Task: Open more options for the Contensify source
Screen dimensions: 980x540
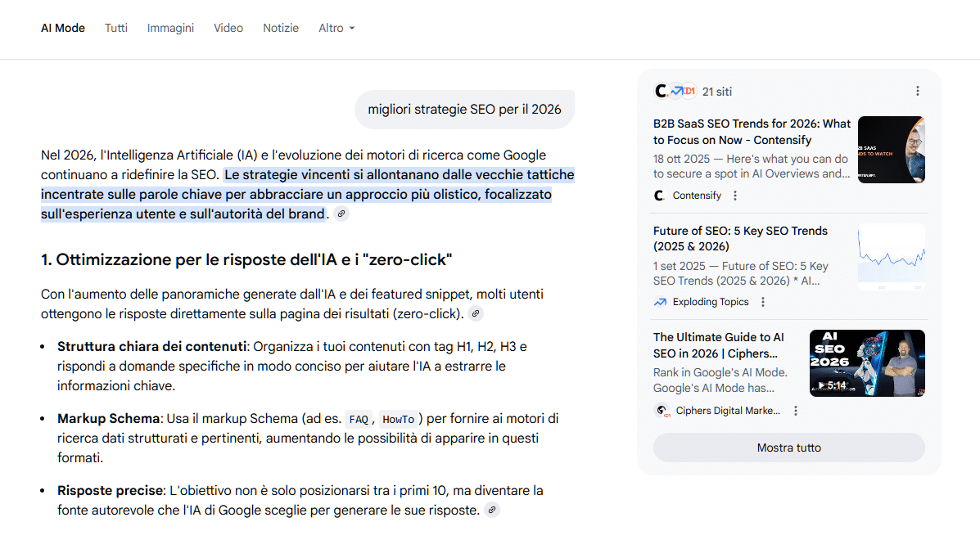Action: pos(735,196)
